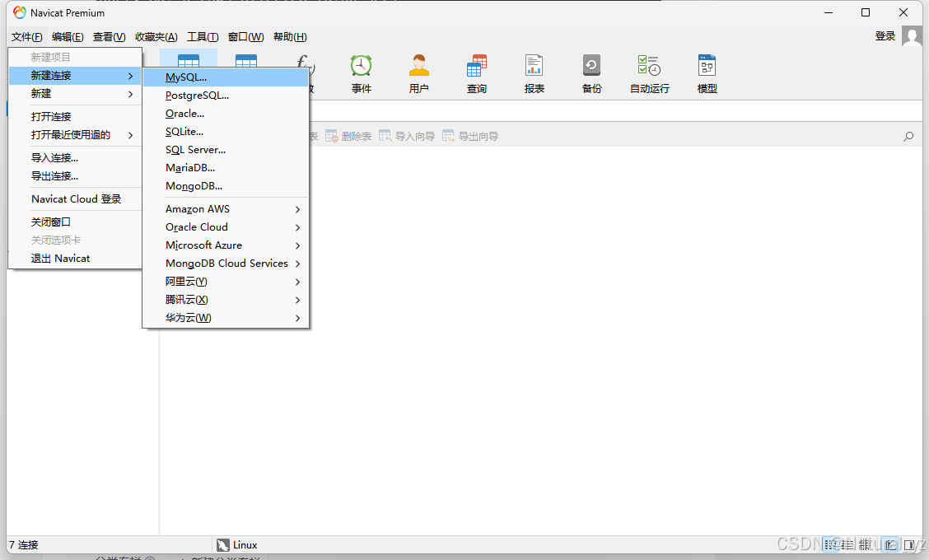The image size is (929, 560).
Task: Switch to list view in status bar
Action: pos(833,544)
